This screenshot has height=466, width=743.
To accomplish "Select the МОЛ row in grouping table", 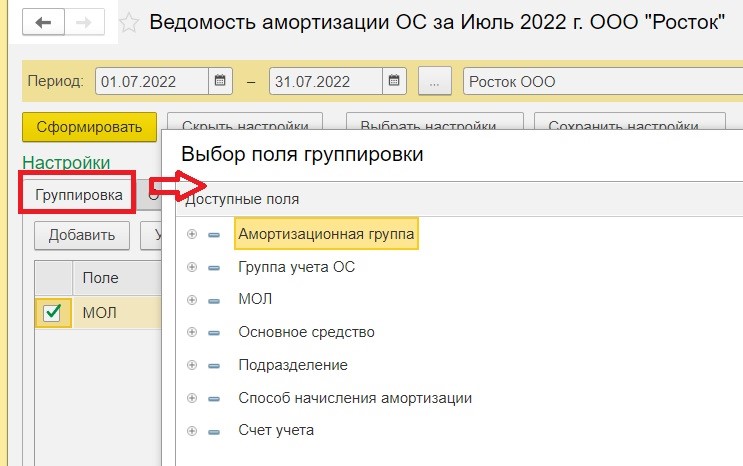I will tap(98, 312).
